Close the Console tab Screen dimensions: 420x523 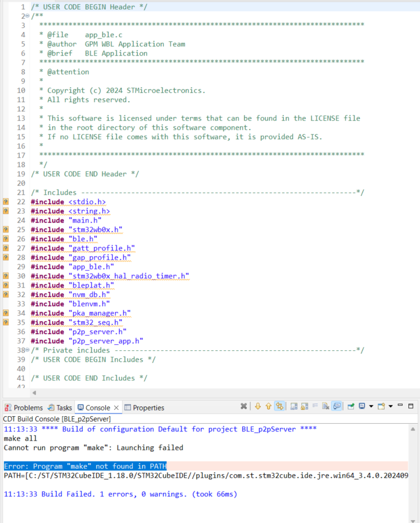(x=116, y=408)
